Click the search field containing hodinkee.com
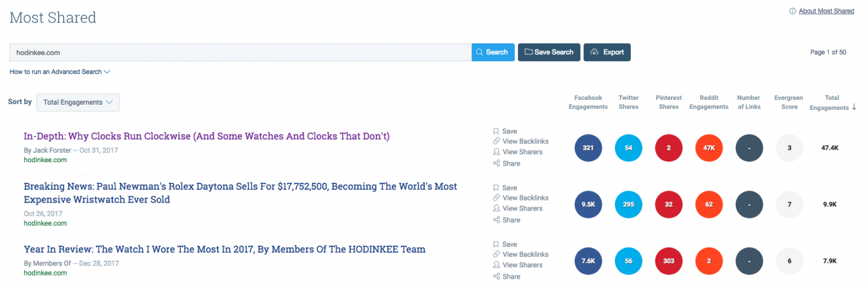This screenshot has width=868, height=288. (240, 52)
